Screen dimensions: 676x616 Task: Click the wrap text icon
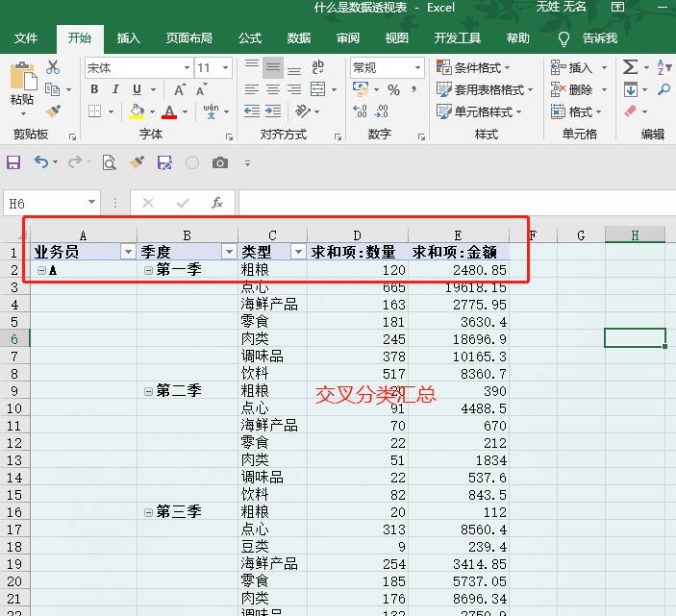[318, 66]
